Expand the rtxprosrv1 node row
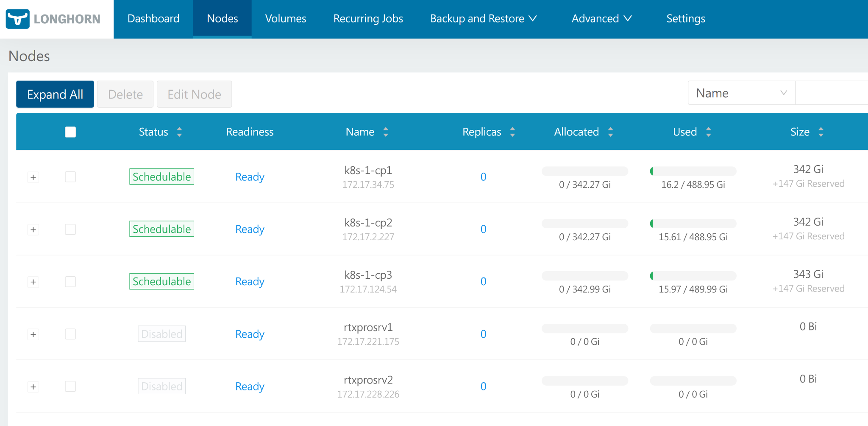868x426 pixels. tap(33, 334)
